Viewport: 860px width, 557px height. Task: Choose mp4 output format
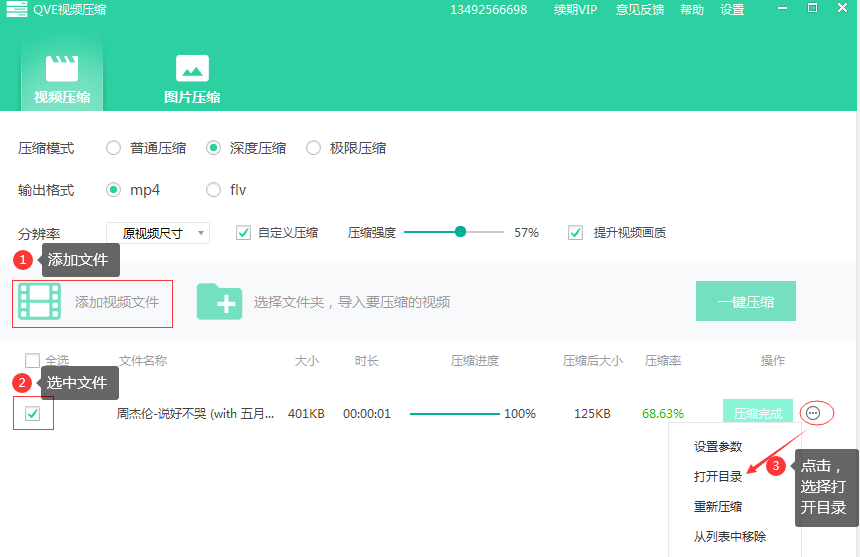114,190
